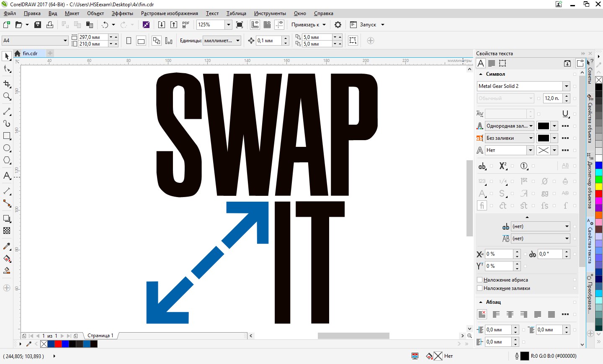The height and width of the screenshot is (364, 603).
Task: Open font Metal Gear Solid 2 dropdown
Action: [x=566, y=86]
